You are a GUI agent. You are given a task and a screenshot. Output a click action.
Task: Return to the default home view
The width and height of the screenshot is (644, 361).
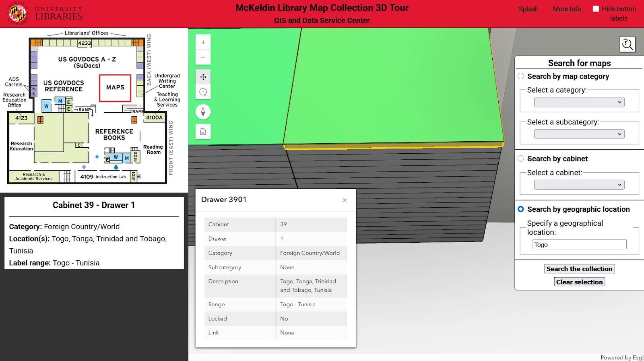click(203, 132)
